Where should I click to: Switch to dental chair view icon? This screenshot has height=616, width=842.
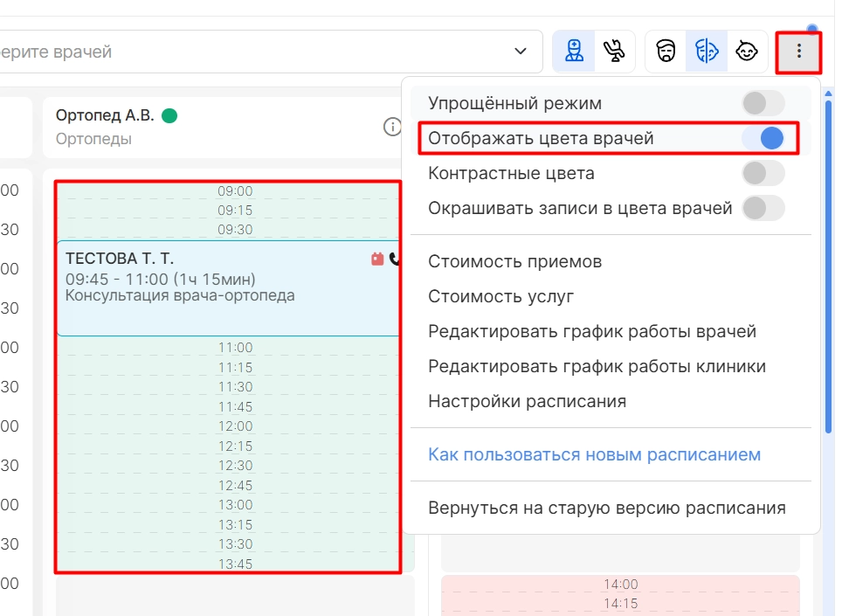click(614, 52)
